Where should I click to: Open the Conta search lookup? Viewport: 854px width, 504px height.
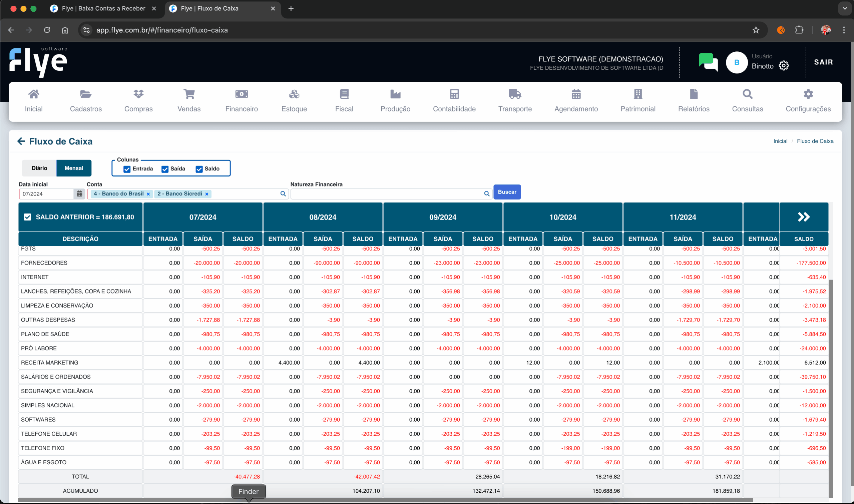[283, 193]
